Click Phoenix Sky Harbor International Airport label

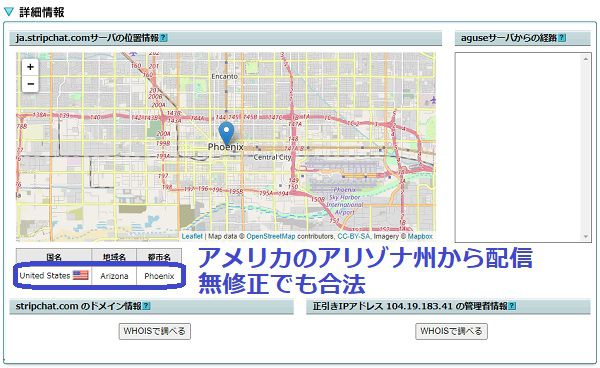(x=344, y=201)
